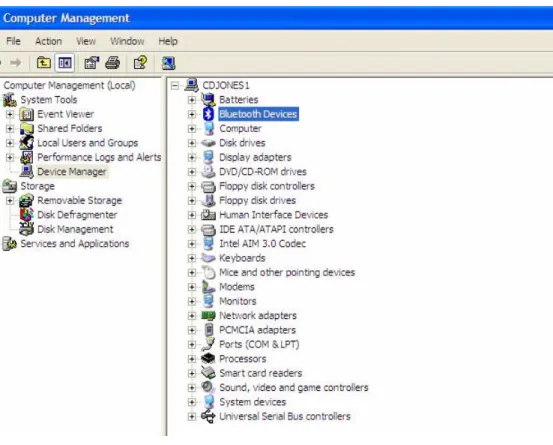Select System Tools in the tree
The height and width of the screenshot is (445, 553).
point(49,100)
